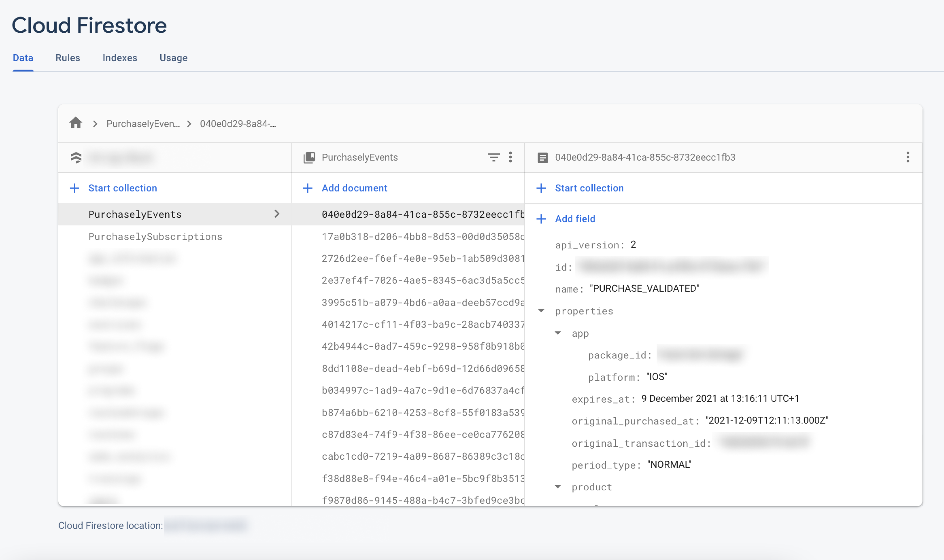Viewport: 944px width, 560px height.
Task: Click Start collection in the document panel
Action: [589, 188]
